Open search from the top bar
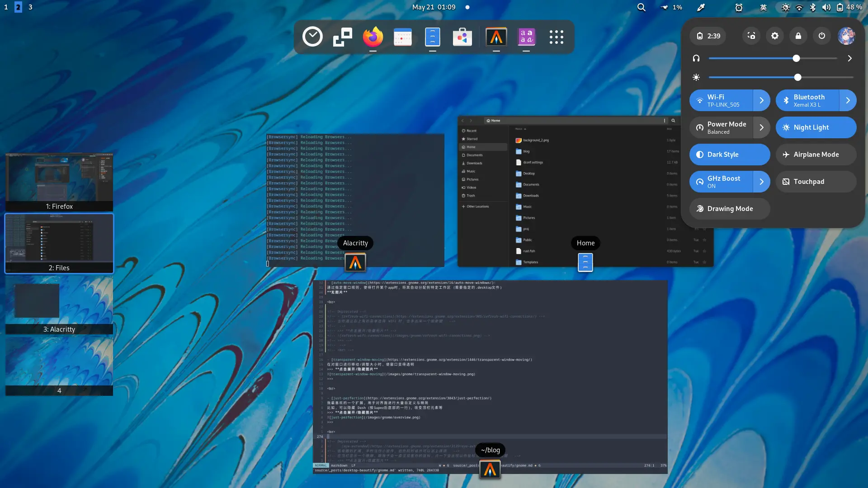This screenshot has width=868, height=488. coord(641,7)
